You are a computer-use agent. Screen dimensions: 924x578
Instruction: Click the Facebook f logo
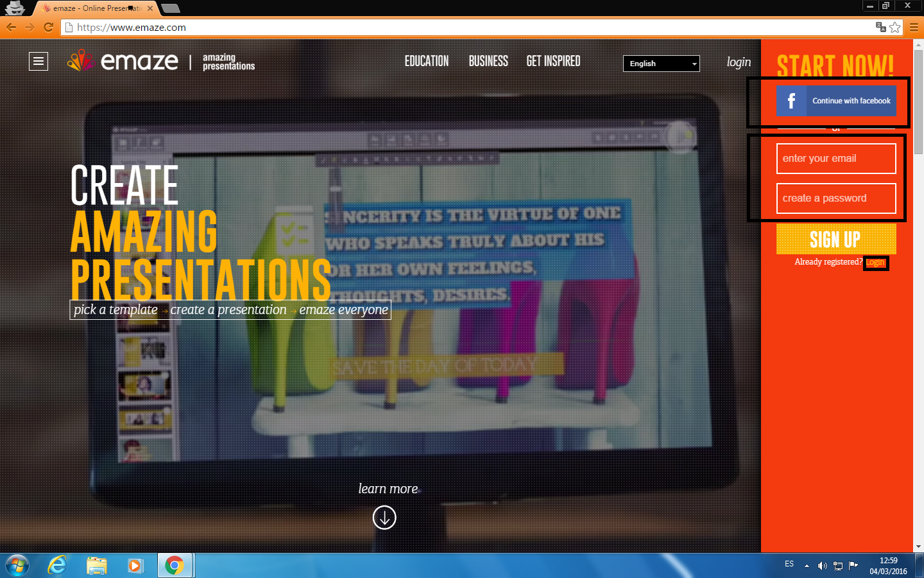tap(791, 101)
